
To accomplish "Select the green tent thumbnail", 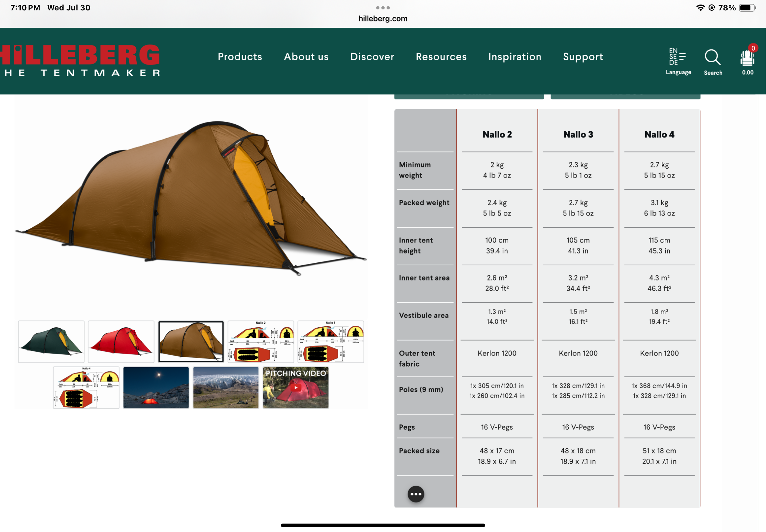I will click(x=51, y=341).
